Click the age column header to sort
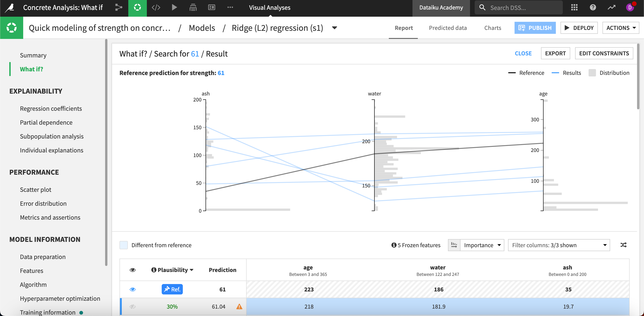The height and width of the screenshot is (316, 644). pos(309,267)
